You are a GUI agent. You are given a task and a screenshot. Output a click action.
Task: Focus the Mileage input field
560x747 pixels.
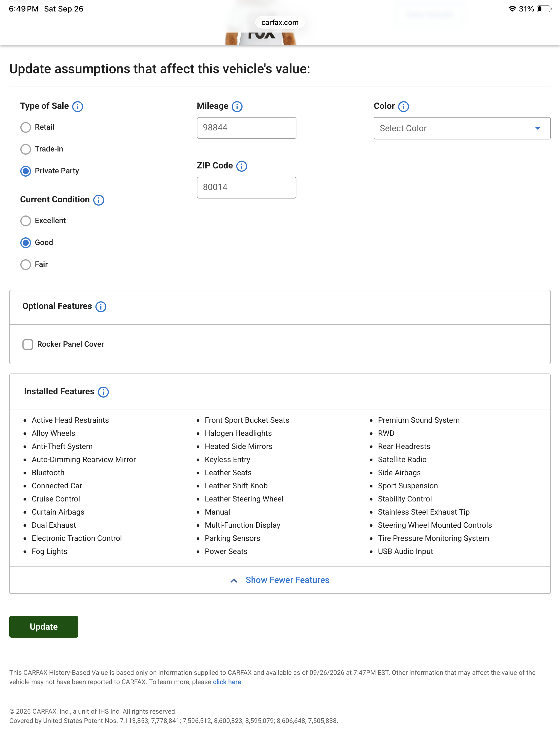click(246, 128)
